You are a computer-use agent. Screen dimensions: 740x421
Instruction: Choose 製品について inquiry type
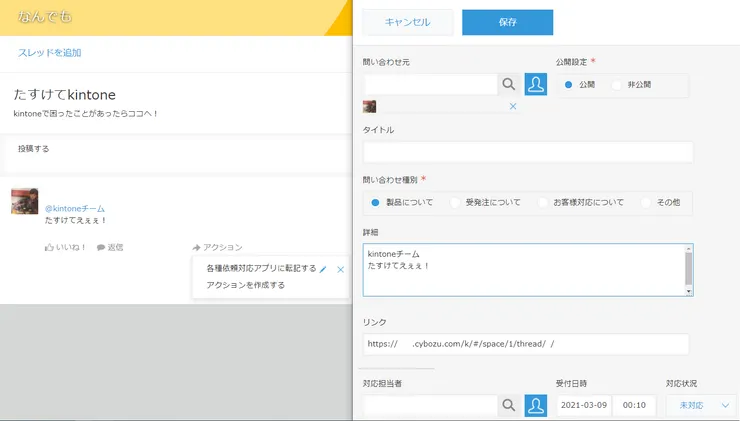pyautogui.click(x=375, y=202)
